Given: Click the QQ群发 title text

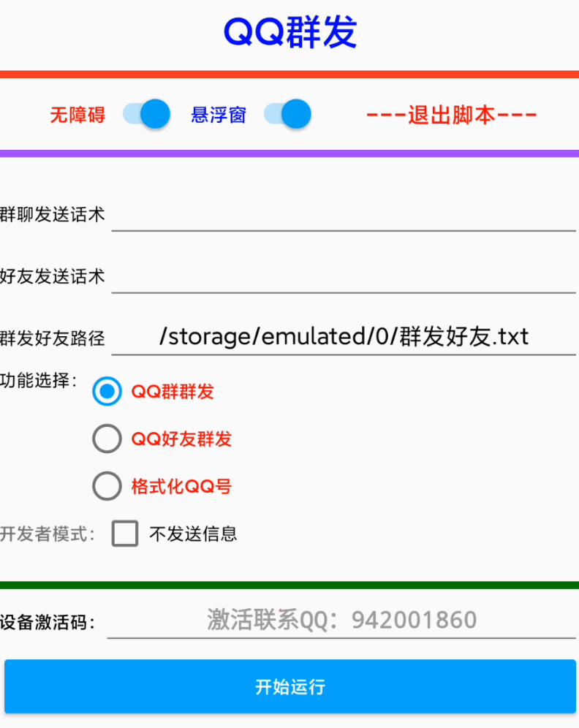Looking at the screenshot, I should click(x=290, y=32).
